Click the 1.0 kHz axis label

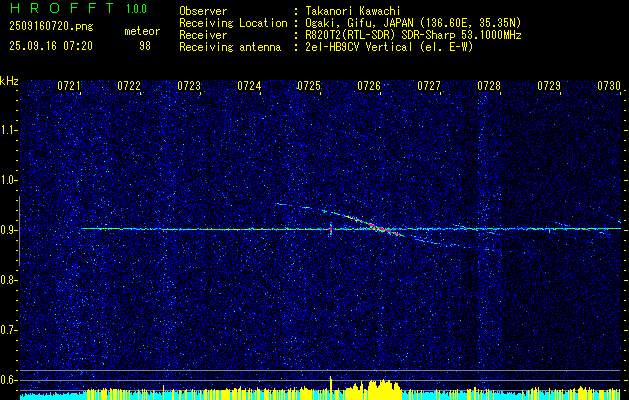pyautogui.click(x=8, y=180)
